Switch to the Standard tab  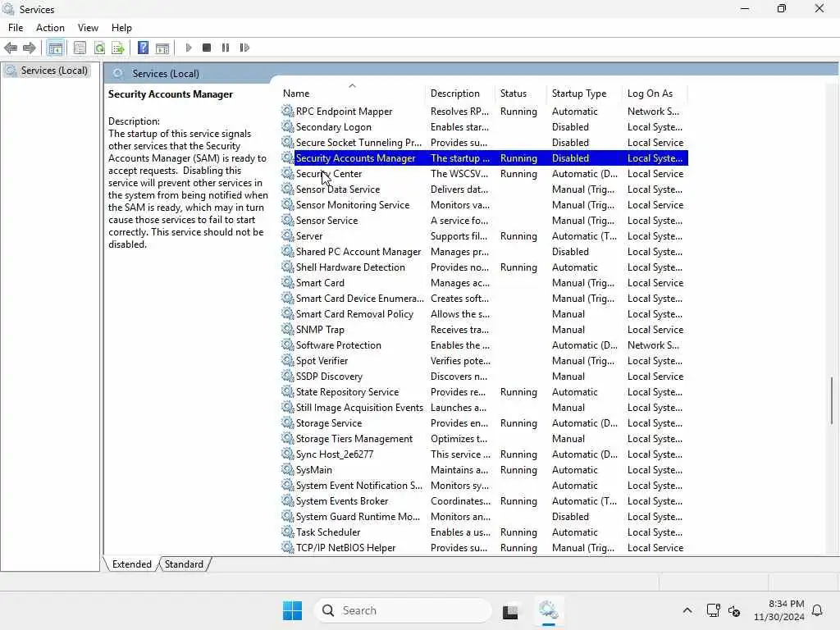coord(184,564)
